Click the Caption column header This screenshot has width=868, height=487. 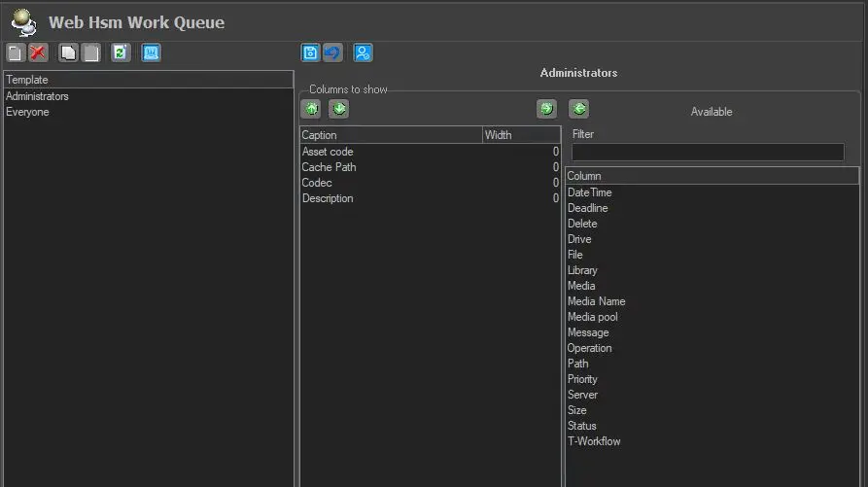tap(390, 135)
